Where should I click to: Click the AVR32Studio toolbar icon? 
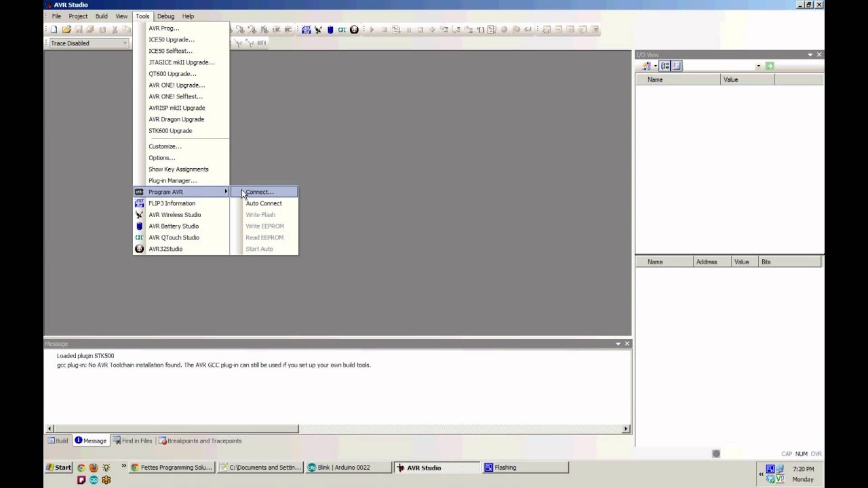point(354,30)
